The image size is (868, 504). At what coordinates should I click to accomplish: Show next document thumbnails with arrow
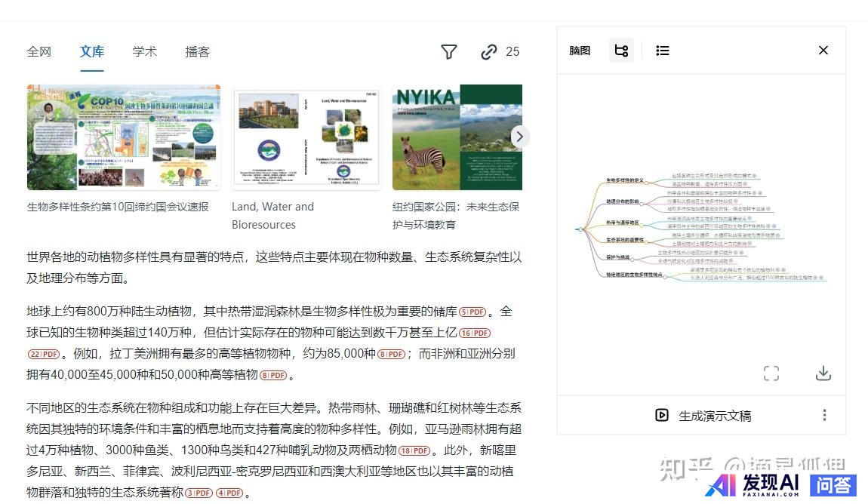tap(519, 137)
